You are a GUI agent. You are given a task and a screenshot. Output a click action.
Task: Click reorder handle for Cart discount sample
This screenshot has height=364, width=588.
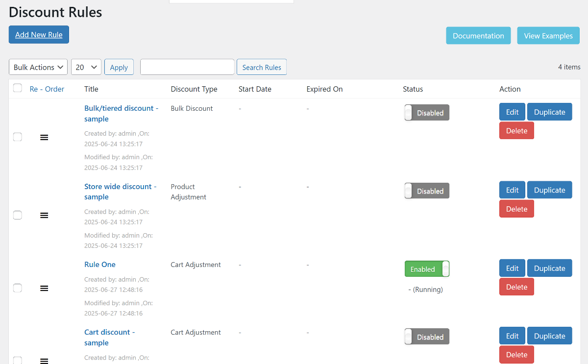pyautogui.click(x=44, y=361)
